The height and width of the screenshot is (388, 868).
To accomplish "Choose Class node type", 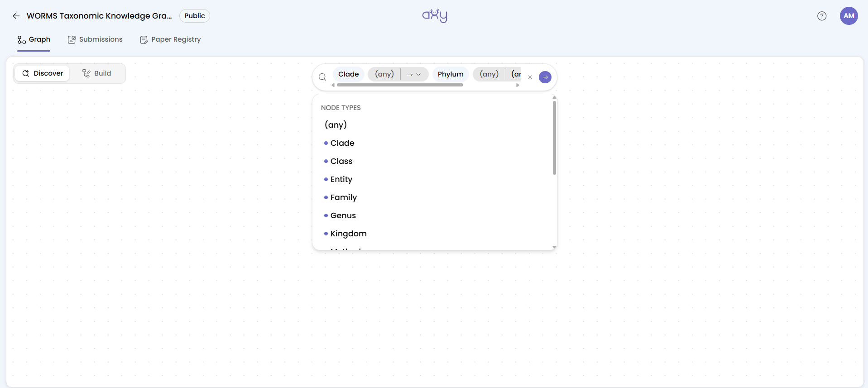I will click(x=341, y=161).
